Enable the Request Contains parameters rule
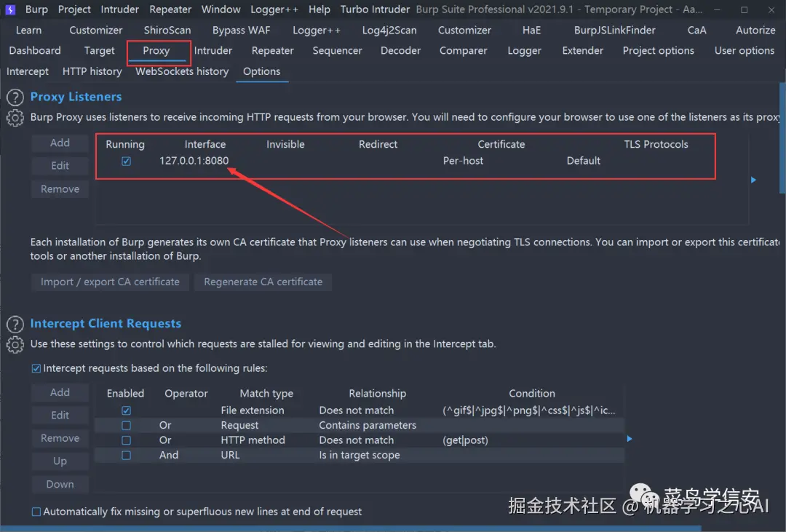This screenshot has height=532, width=786. click(127, 426)
